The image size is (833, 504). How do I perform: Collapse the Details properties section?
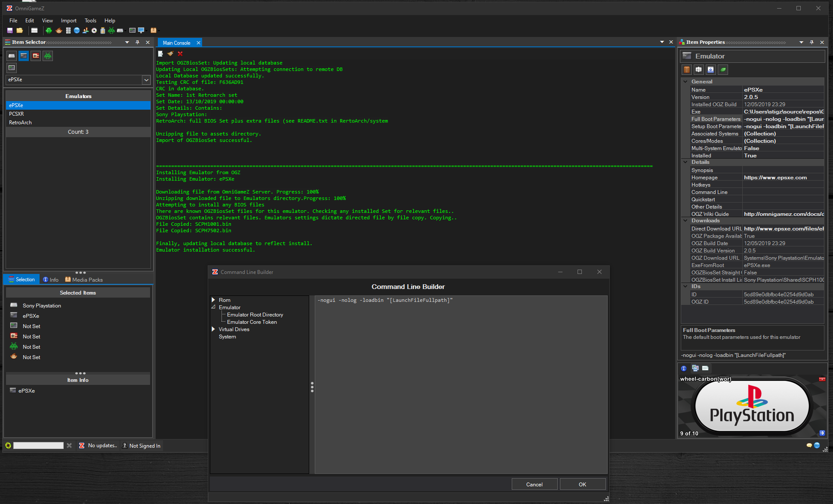tap(685, 162)
